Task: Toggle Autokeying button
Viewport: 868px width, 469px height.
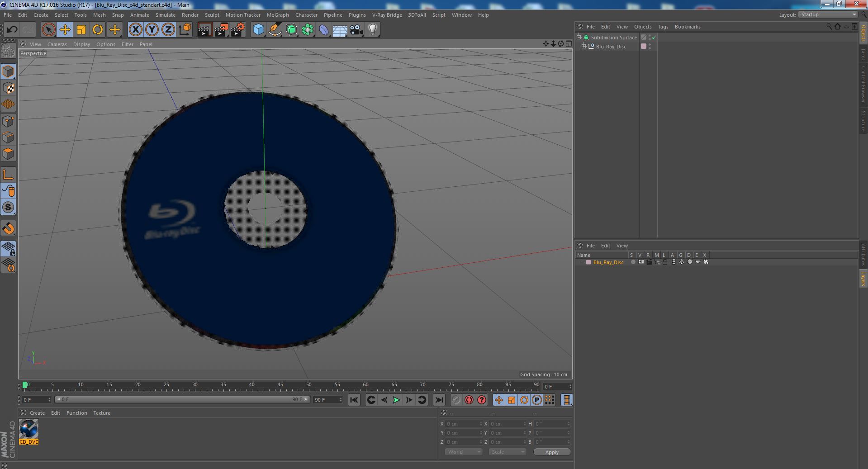Action: pos(469,400)
